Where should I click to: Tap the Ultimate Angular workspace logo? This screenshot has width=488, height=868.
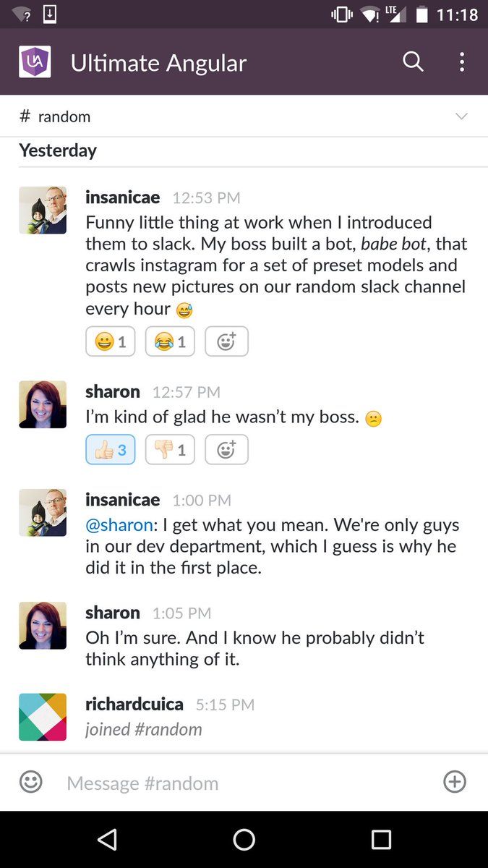click(x=35, y=62)
